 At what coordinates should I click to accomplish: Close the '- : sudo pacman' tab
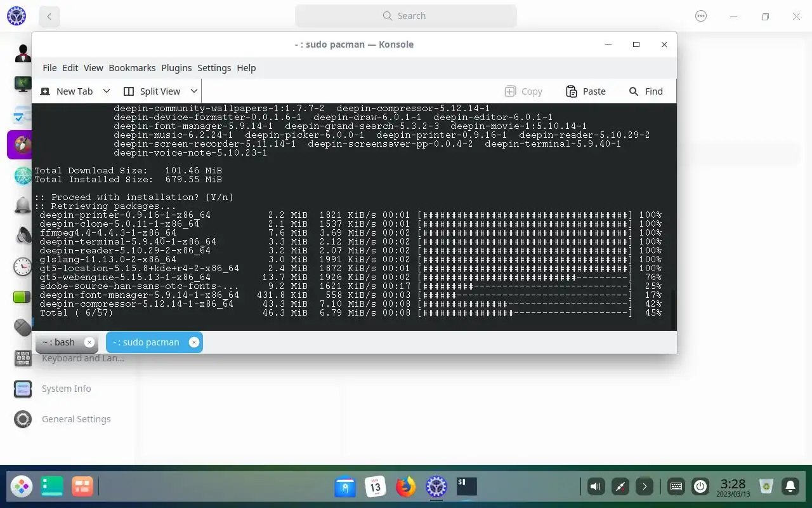194,342
